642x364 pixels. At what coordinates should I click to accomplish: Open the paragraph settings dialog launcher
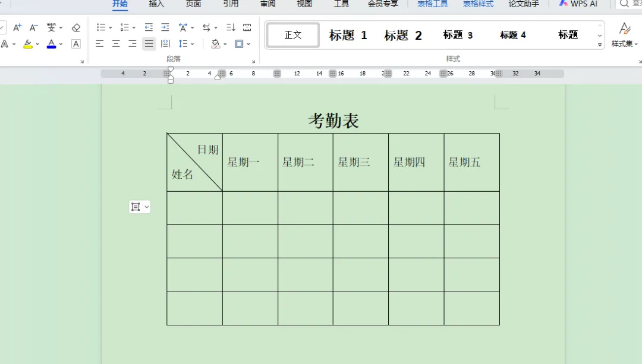(x=253, y=61)
